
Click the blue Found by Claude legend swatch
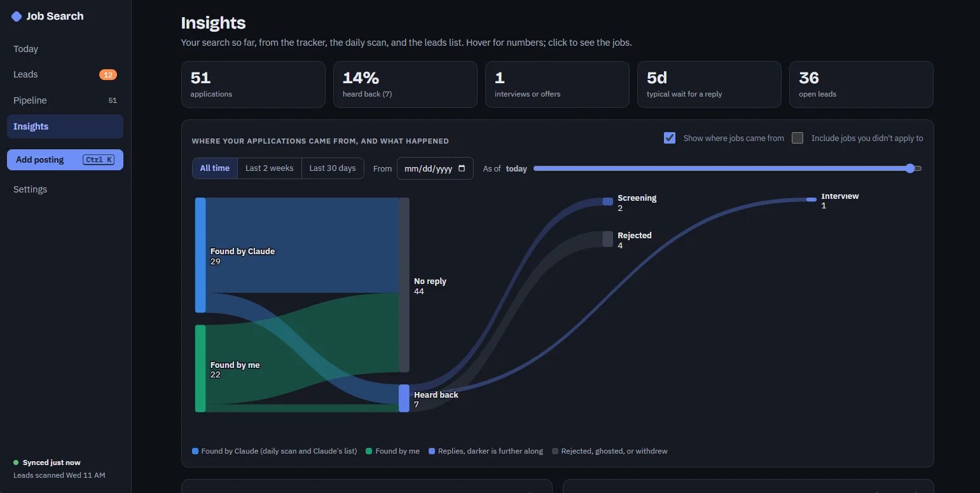195,451
